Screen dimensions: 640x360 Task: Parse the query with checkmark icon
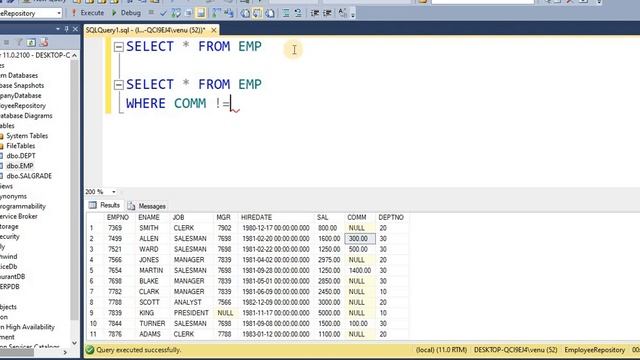click(163, 13)
